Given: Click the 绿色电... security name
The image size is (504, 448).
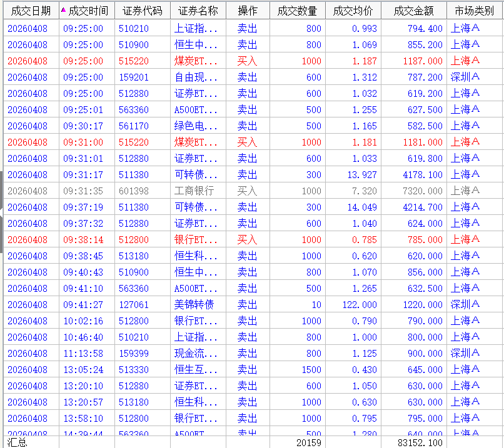Looking at the screenshot, I should pyautogui.click(x=196, y=126).
